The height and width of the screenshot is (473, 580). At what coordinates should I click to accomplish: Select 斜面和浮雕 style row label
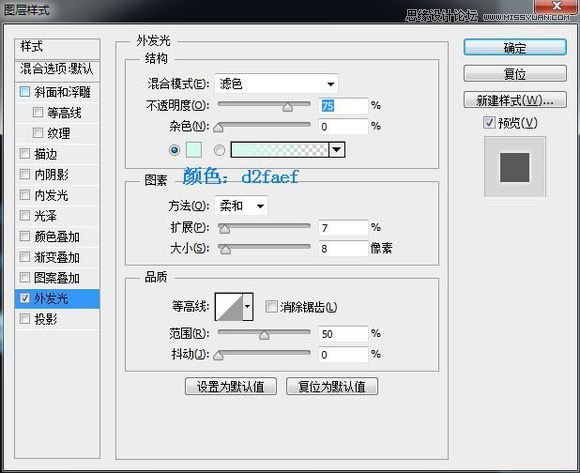pyautogui.click(x=62, y=92)
